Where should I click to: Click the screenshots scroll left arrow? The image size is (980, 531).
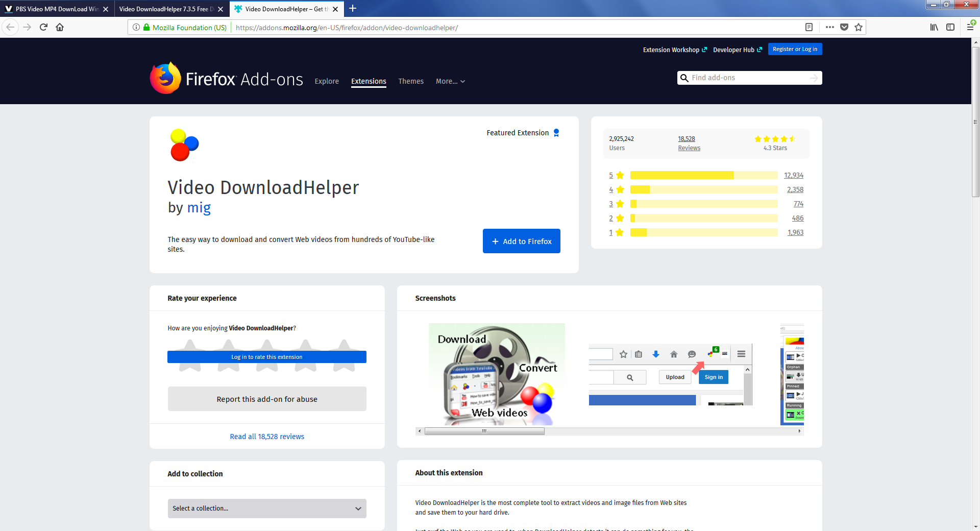420,431
